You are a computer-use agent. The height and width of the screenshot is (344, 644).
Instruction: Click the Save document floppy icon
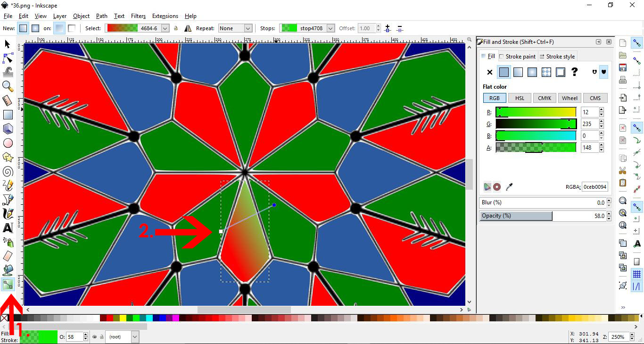pyautogui.click(x=623, y=67)
